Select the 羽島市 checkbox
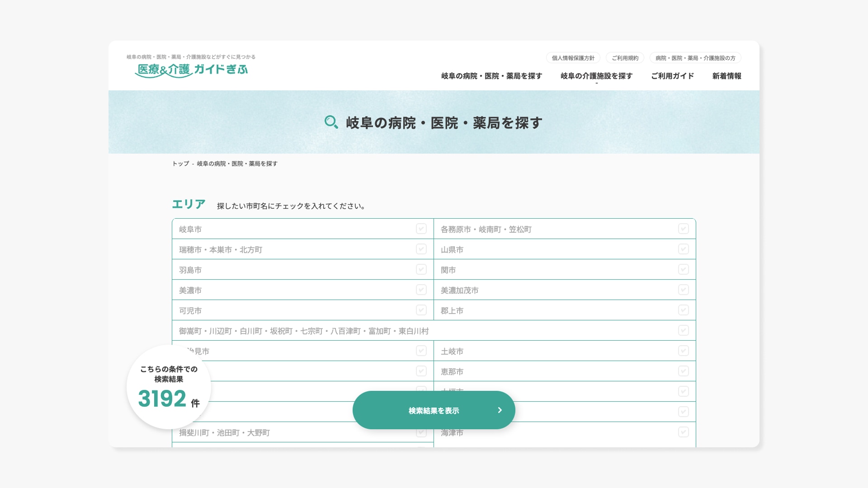The width and height of the screenshot is (868, 488). pyautogui.click(x=421, y=269)
